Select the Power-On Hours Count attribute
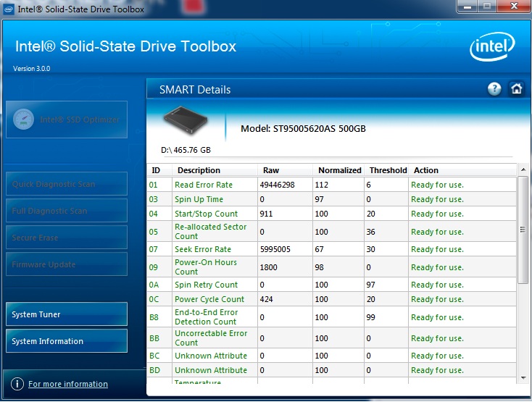532x402 pixels. pos(206,267)
